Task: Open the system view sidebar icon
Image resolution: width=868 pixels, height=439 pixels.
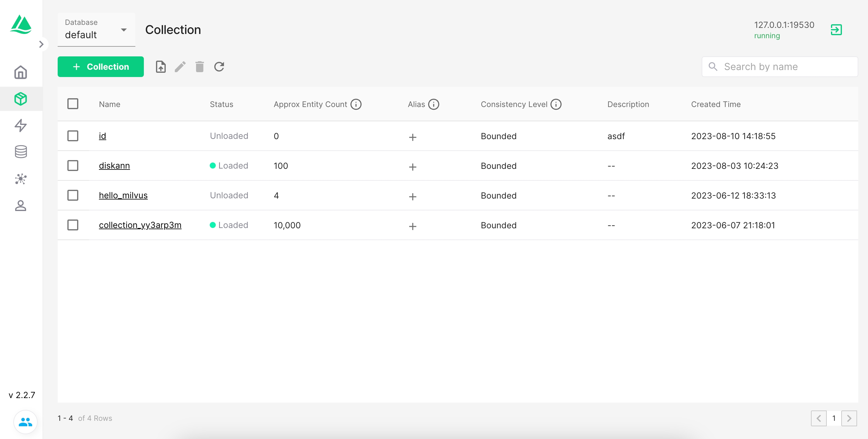Action: tap(21, 179)
